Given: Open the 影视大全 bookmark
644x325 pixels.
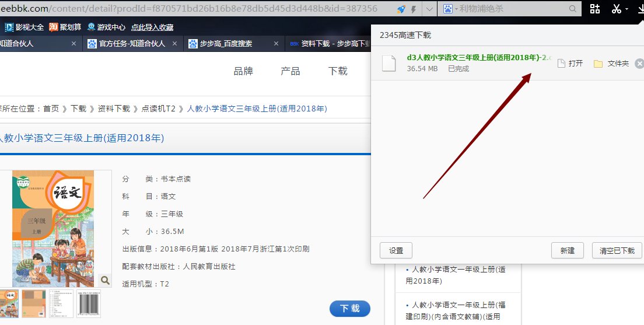Looking at the screenshot, I should pos(24,27).
